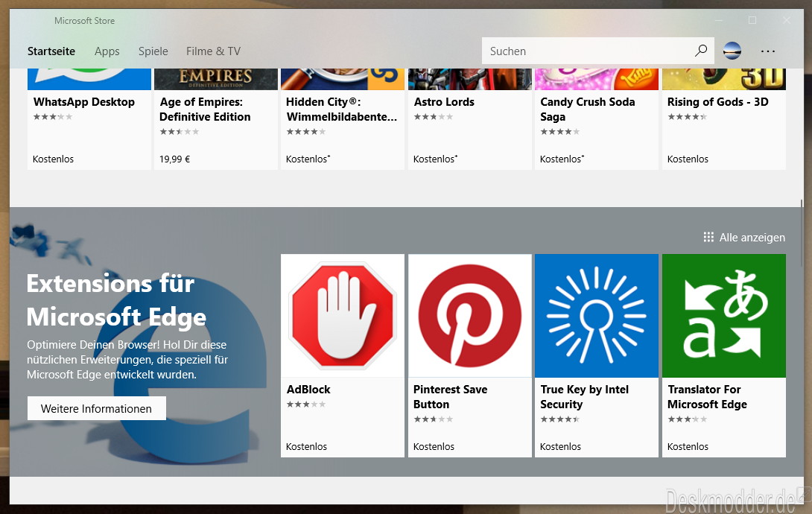Open the AdBlock stop-hand icon
The height and width of the screenshot is (514, 812).
click(342, 316)
